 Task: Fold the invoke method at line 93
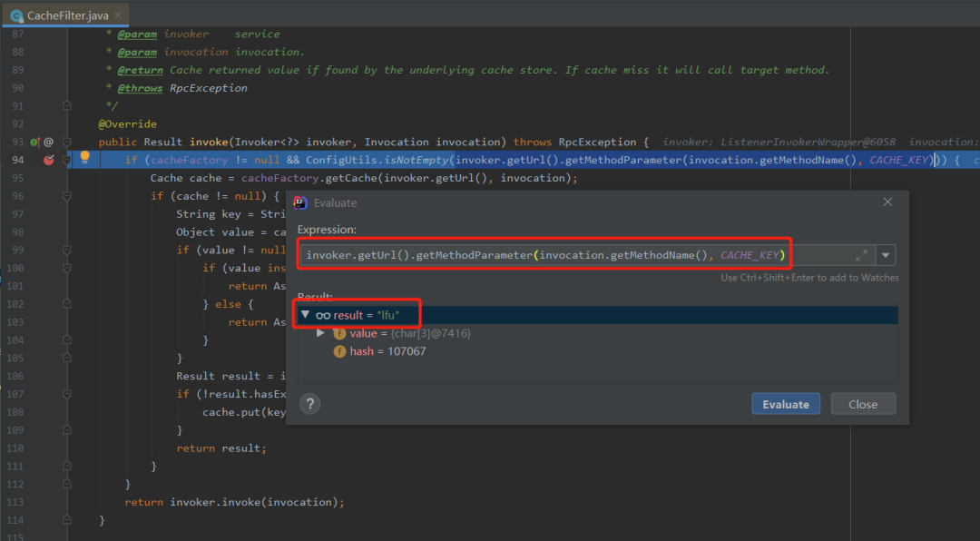(x=67, y=143)
